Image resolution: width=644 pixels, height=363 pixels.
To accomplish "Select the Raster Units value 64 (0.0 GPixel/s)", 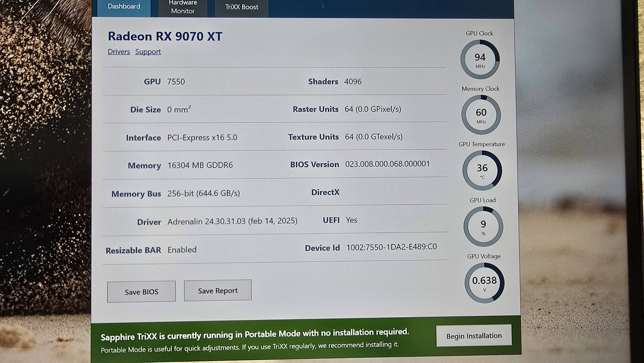I will [x=373, y=109].
